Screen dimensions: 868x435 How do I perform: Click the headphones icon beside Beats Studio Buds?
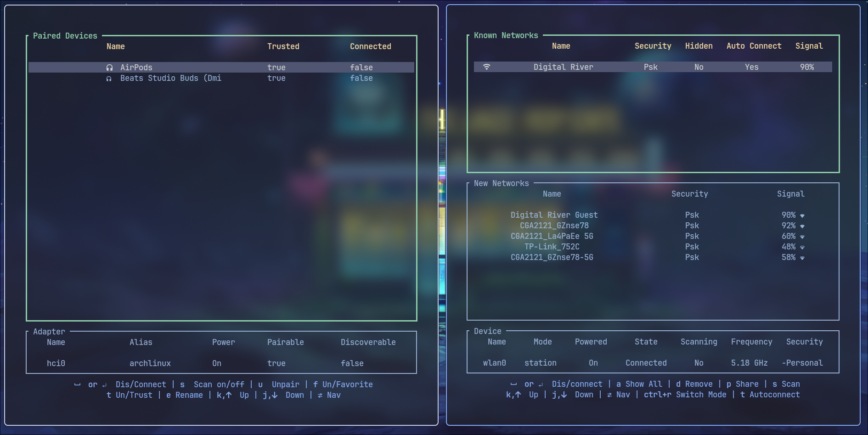click(109, 79)
